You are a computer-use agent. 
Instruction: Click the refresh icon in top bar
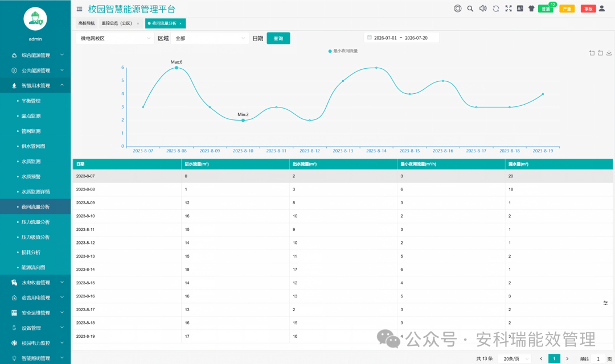(496, 8)
